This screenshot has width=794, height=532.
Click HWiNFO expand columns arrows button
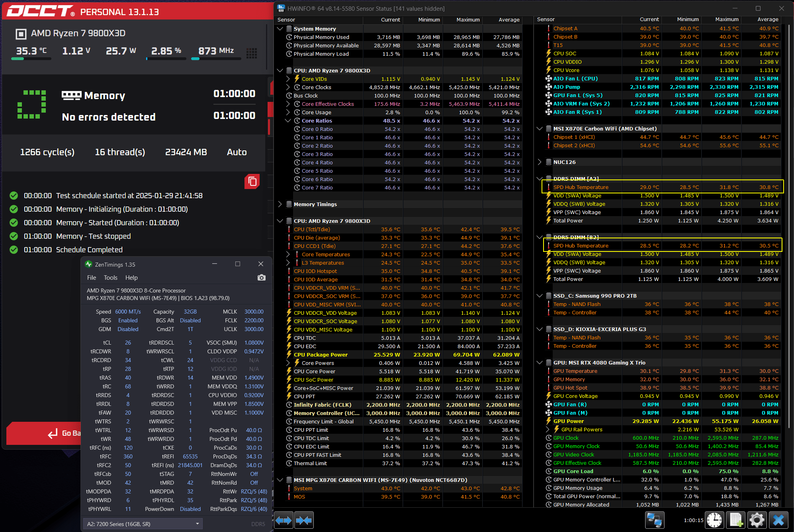pos(284,520)
